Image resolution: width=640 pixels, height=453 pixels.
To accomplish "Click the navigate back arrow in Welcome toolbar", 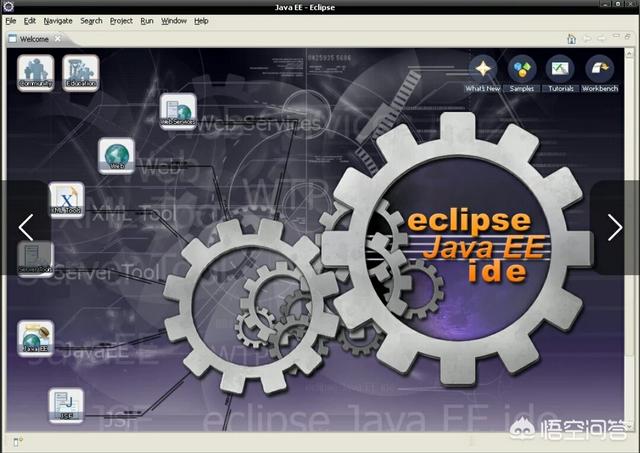I will tap(587, 38).
